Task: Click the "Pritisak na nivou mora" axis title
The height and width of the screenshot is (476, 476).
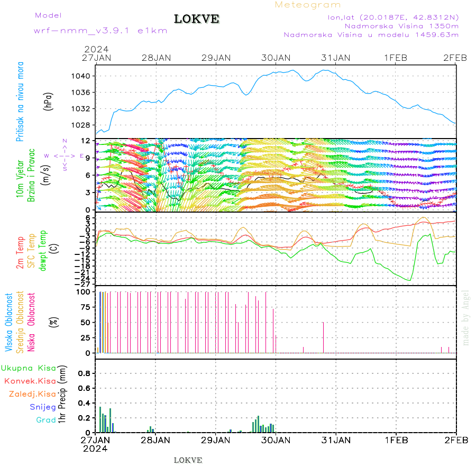Action: coord(20,102)
